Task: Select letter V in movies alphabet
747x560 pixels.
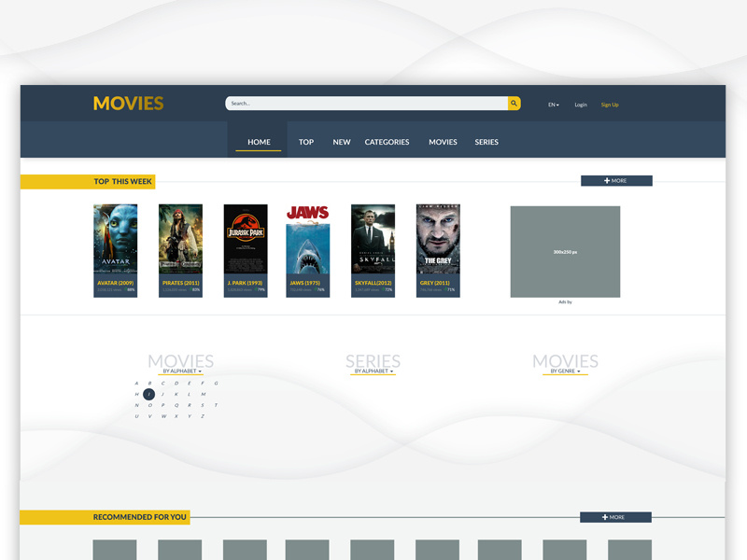Action: click(150, 416)
